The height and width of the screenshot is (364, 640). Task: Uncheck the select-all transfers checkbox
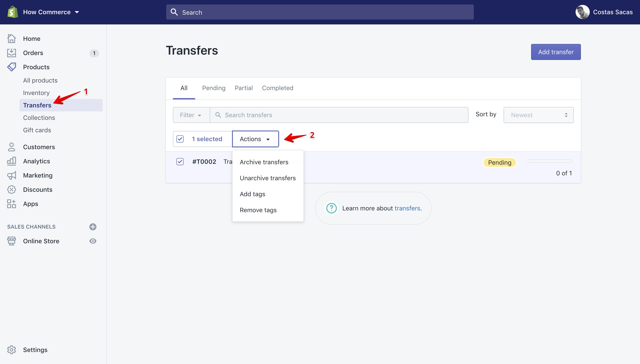pyautogui.click(x=180, y=139)
